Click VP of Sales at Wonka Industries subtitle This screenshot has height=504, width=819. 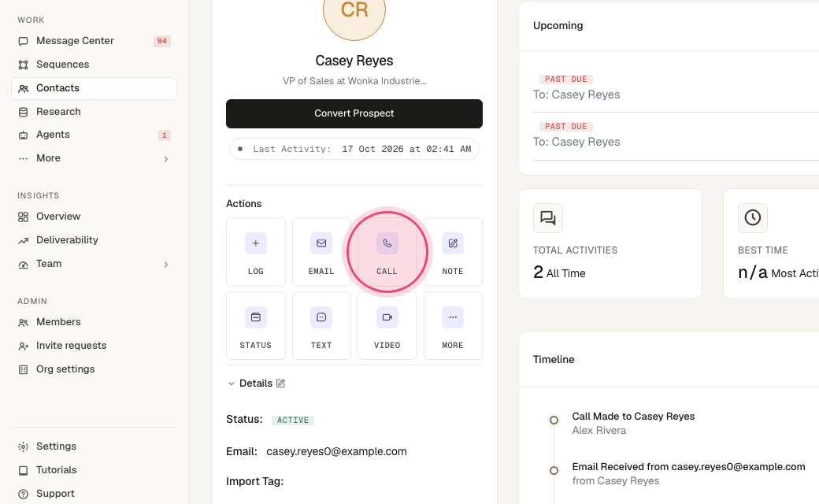(354, 81)
